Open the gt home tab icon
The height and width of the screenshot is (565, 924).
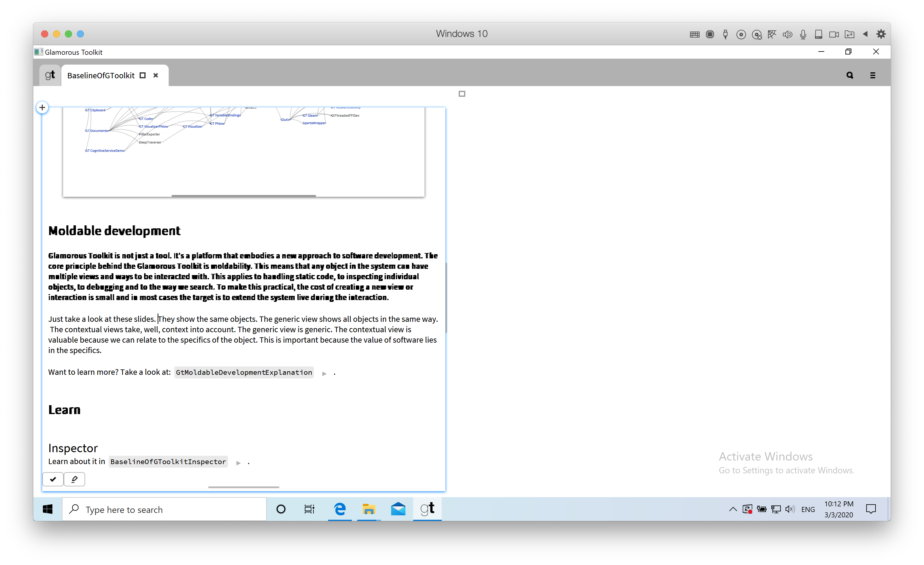point(50,75)
